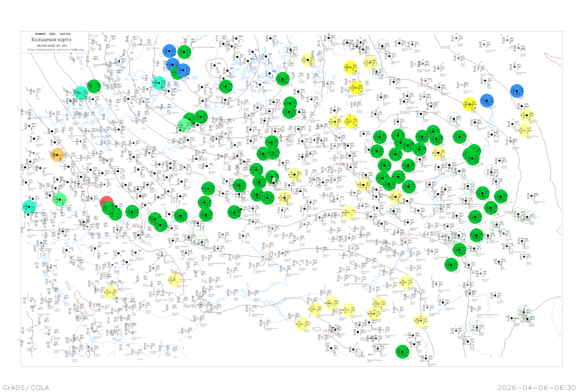Click the 06/04/2026 03 UTC date text
The height and width of the screenshot is (392, 588).
pyautogui.click(x=52, y=46)
